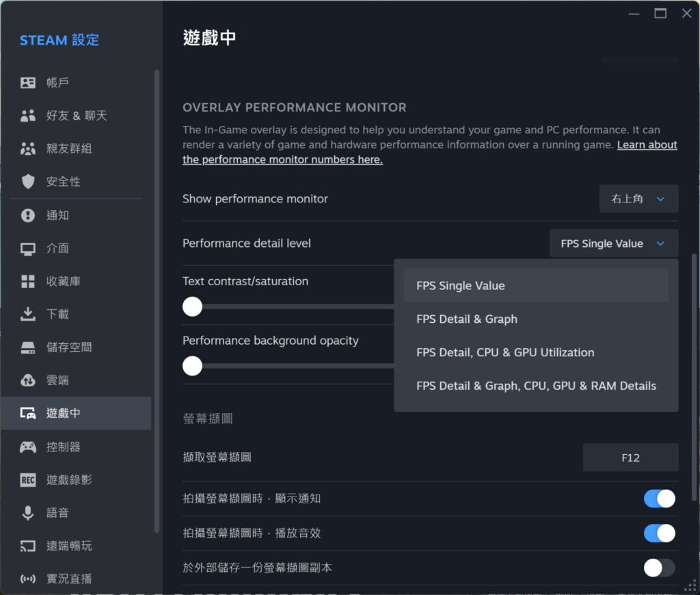Select FPS Detail, CPU & GPU Utilization
This screenshot has width=700, height=595.
point(505,353)
